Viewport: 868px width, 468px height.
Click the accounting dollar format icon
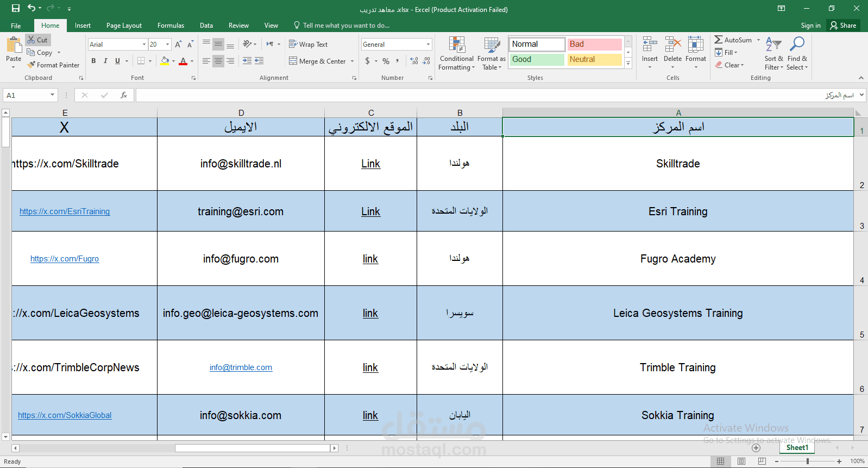coord(368,61)
